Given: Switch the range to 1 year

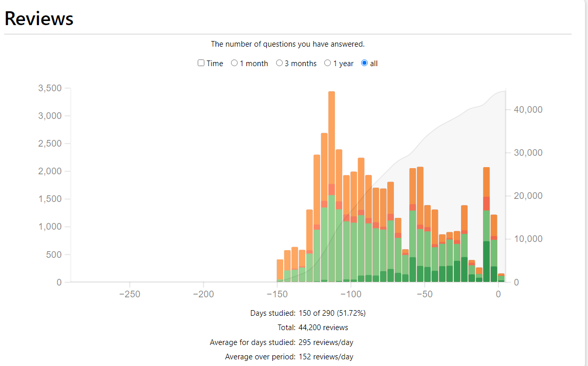Looking at the screenshot, I should coord(328,63).
